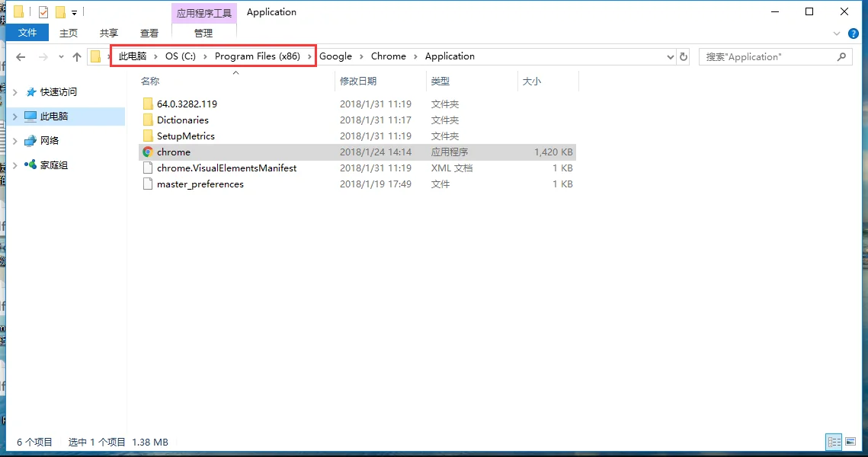This screenshot has height=457, width=868.
Task: Open the 文件 menu tab
Action: click(27, 33)
